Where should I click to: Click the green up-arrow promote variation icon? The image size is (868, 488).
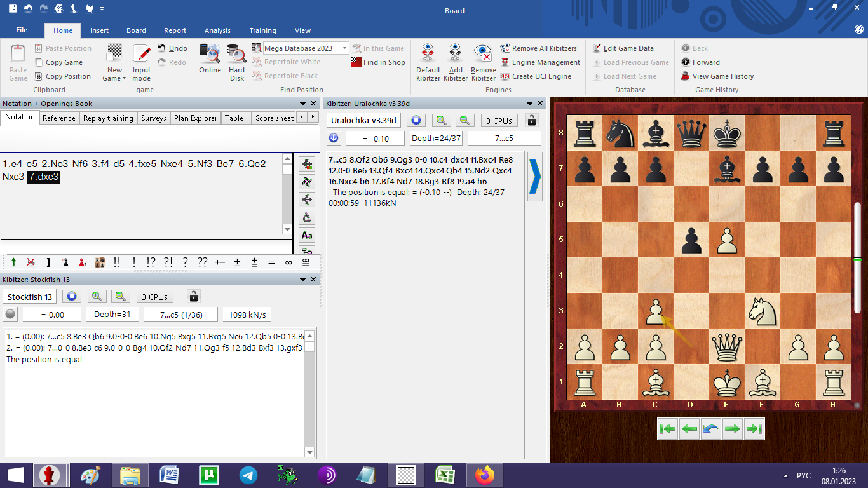point(14,262)
